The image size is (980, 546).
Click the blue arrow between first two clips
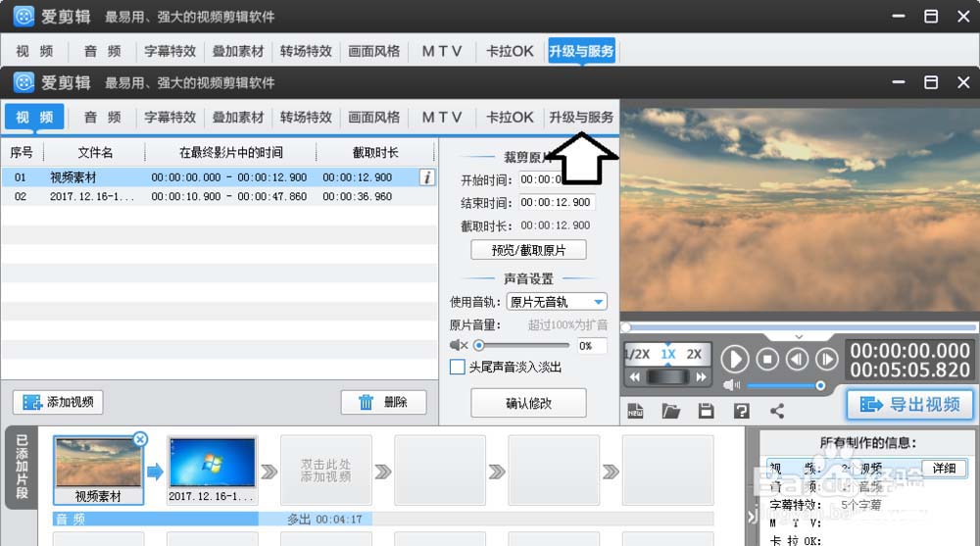(155, 471)
